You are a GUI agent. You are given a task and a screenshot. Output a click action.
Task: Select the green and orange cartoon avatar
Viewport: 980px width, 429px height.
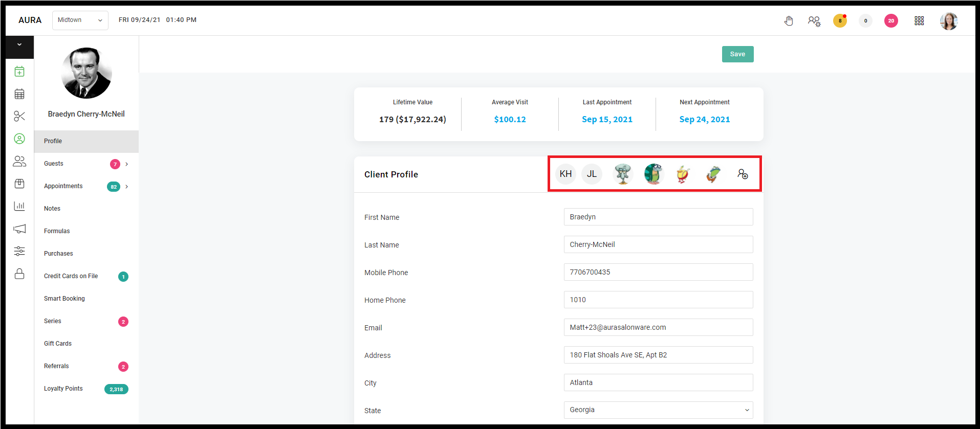pos(713,174)
